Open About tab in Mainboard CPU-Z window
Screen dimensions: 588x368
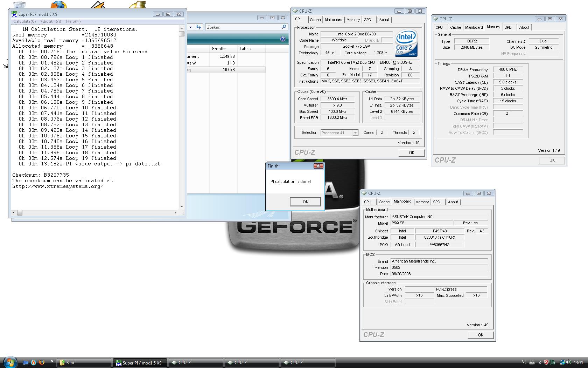(453, 202)
